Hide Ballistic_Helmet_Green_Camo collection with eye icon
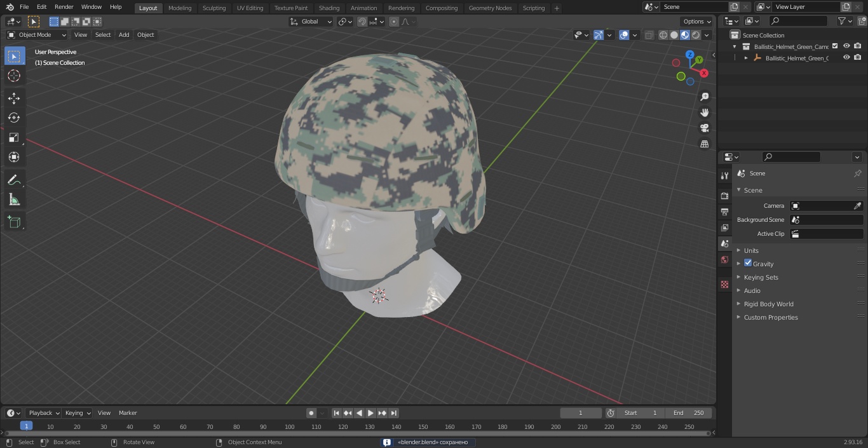Screen dimensions: 868x448 coord(846,46)
